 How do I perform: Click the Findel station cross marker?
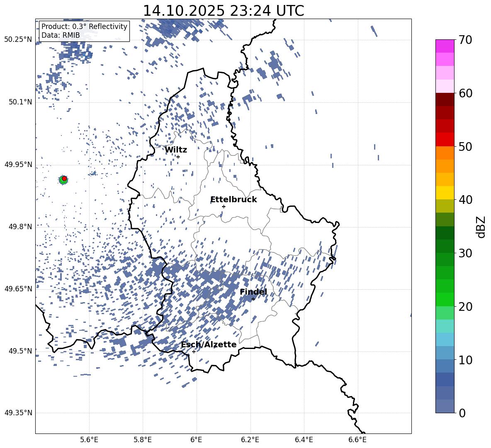coord(253,299)
